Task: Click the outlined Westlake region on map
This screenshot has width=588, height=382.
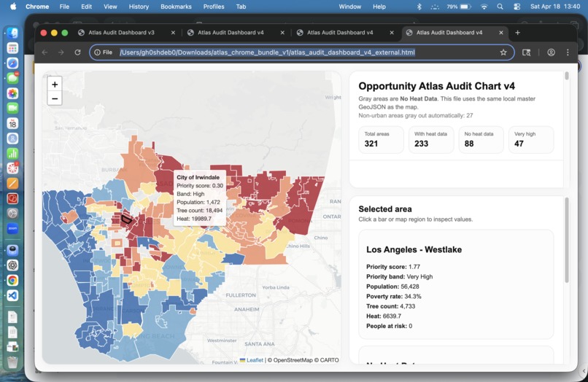Action: 127,219
